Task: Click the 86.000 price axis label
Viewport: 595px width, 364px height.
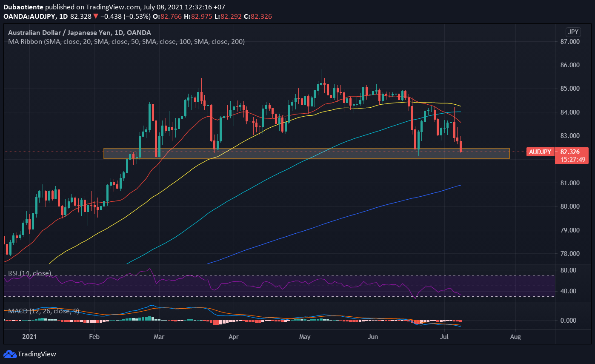Action: coord(569,65)
